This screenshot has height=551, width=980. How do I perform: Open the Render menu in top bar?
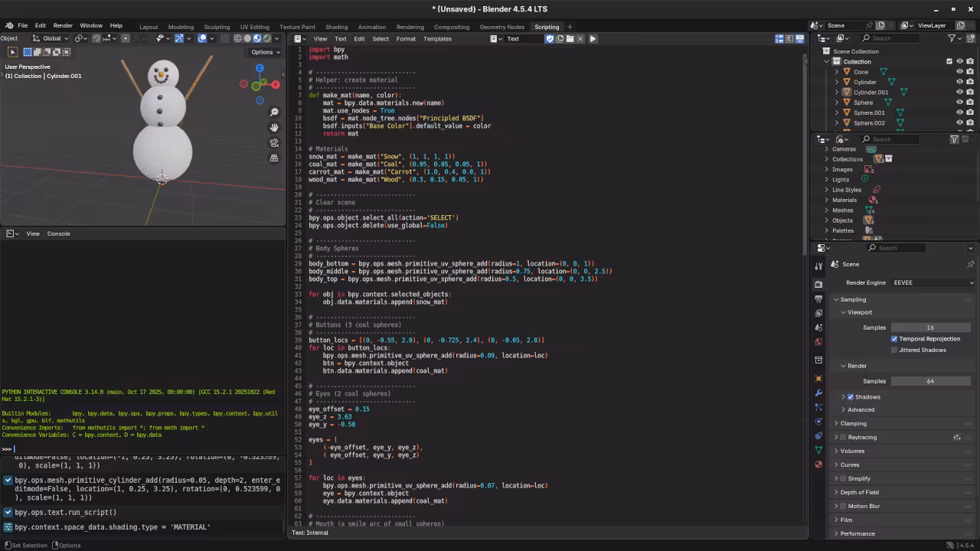click(x=63, y=26)
